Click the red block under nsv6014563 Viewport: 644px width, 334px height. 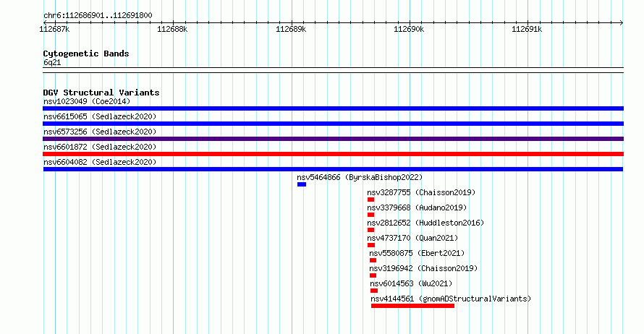click(x=374, y=291)
